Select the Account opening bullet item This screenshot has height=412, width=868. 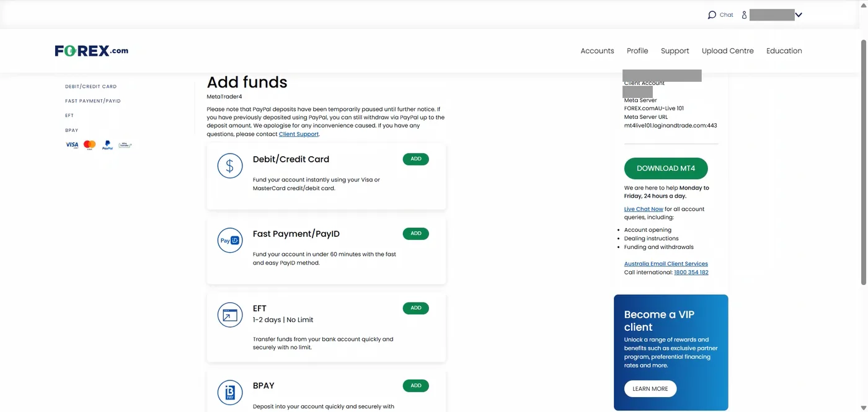pyautogui.click(x=648, y=230)
